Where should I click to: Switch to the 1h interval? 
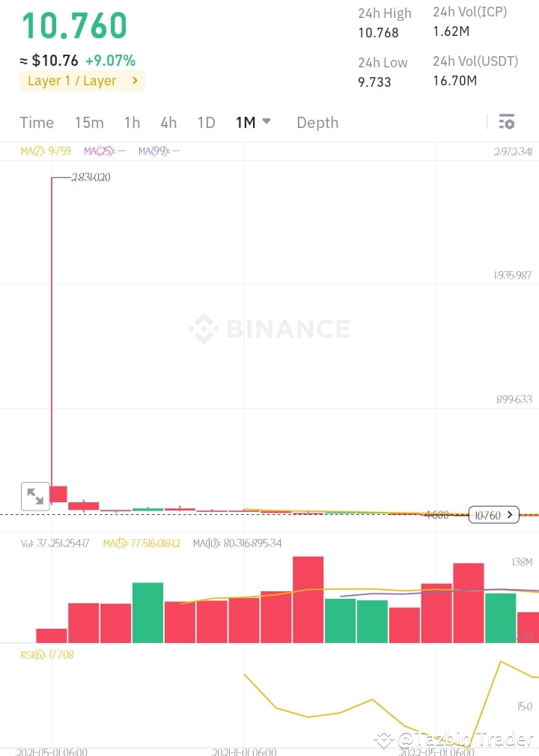tap(132, 123)
